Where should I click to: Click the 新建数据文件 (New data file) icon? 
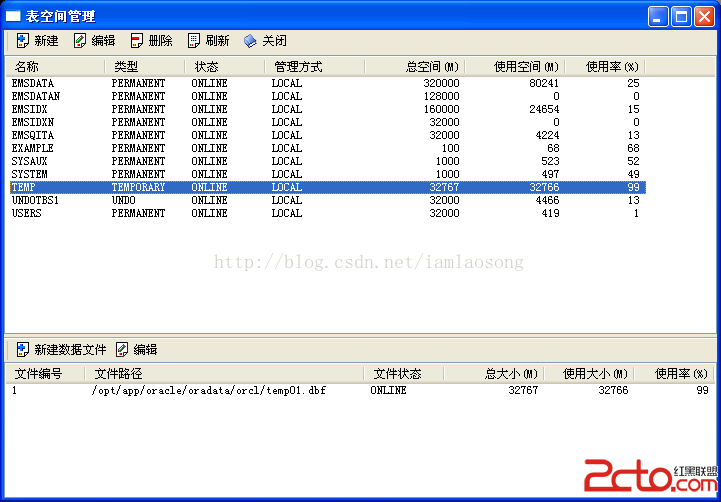point(23,349)
